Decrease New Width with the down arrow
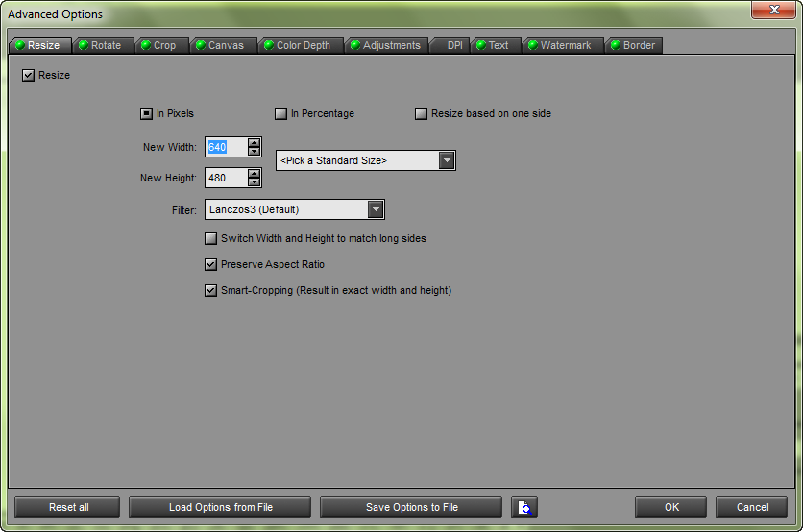803x532 pixels. pyautogui.click(x=254, y=152)
